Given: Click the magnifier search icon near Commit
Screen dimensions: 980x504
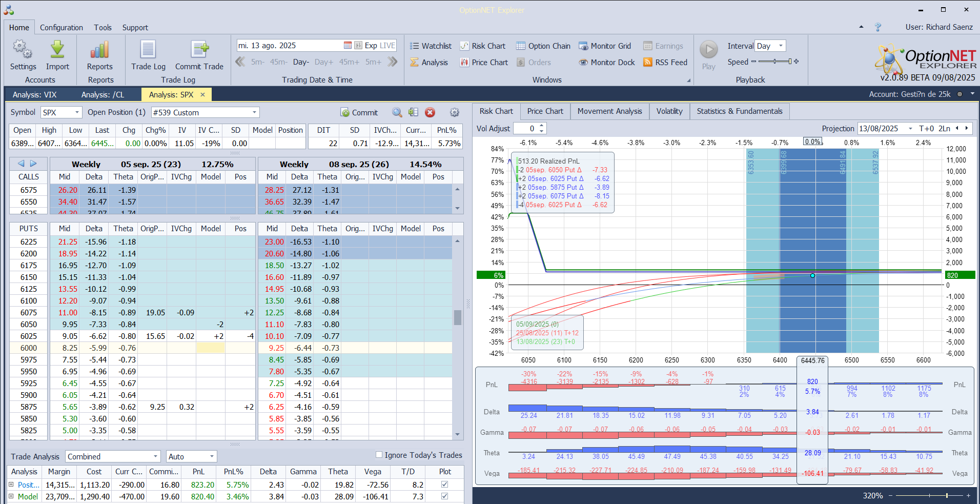Looking at the screenshot, I should (x=397, y=112).
